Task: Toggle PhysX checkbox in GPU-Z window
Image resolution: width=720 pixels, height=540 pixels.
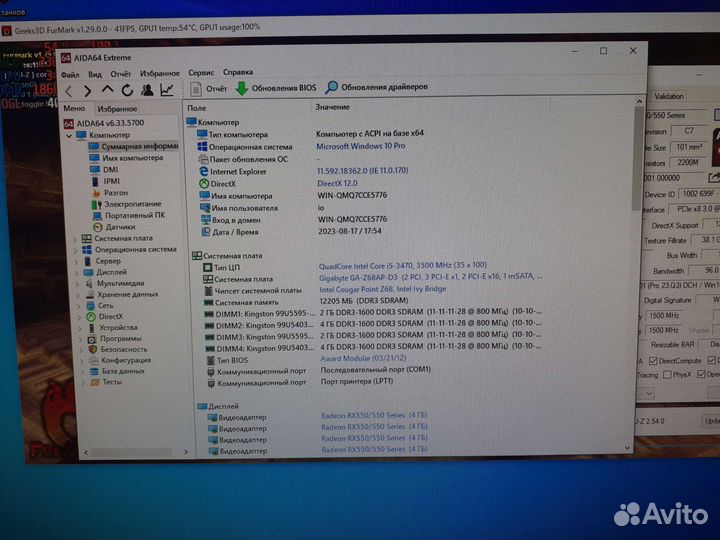Action: point(667,375)
